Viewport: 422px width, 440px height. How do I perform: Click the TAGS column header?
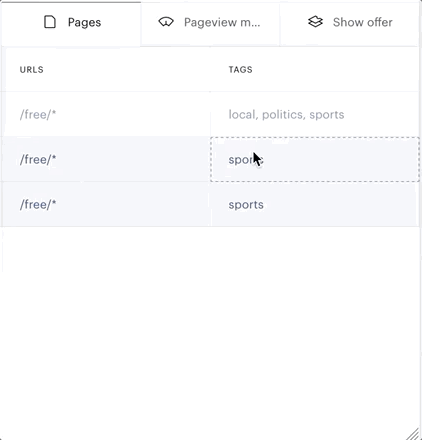[240, 70]
